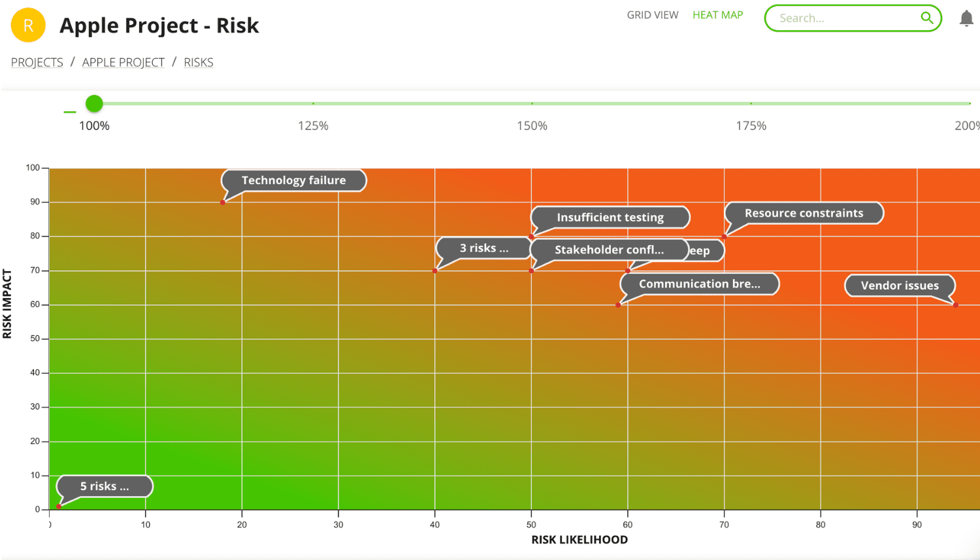Open Apple Project breadcrumb link
This screenshot has height=560, width=980.
[x=123, y=63]
